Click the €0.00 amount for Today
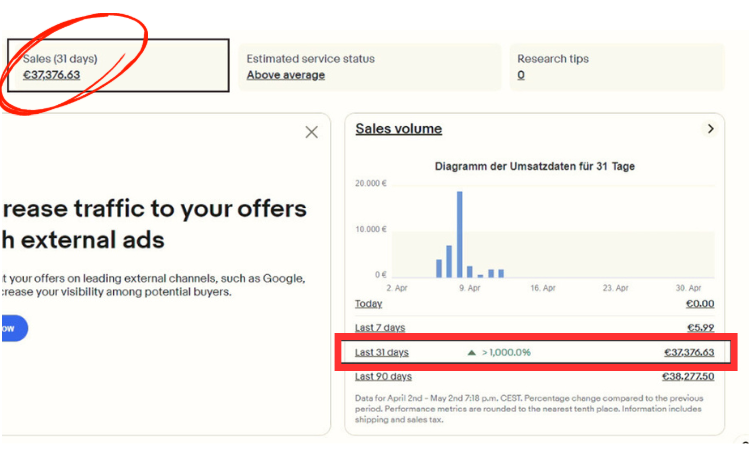Screen dimensions: 751x473 (x=699, y=304)
